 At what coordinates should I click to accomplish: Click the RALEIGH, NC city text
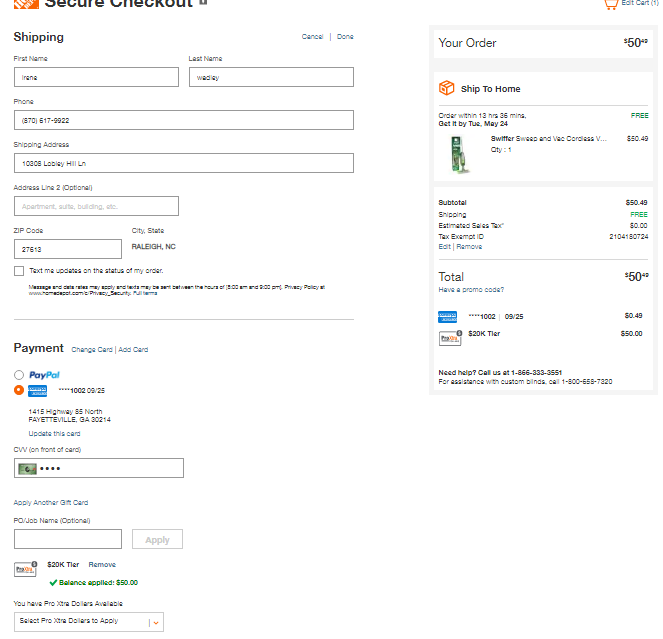[x=153, y=247]
